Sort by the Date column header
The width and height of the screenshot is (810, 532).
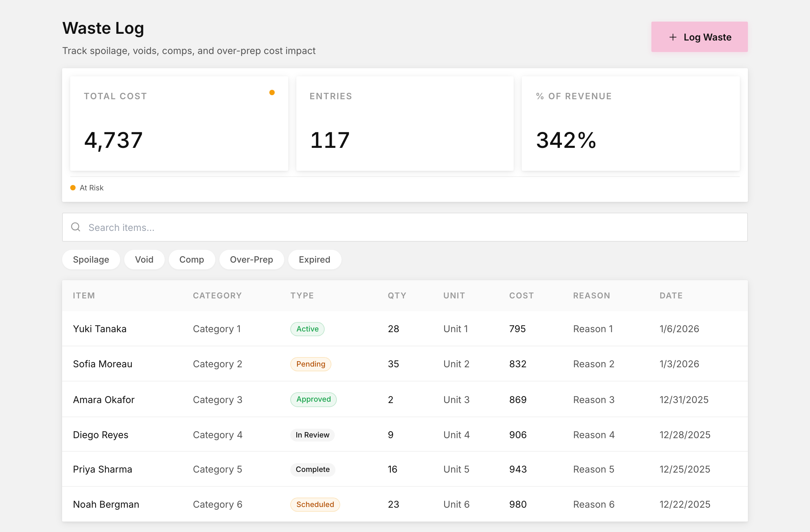click(671, 295)
